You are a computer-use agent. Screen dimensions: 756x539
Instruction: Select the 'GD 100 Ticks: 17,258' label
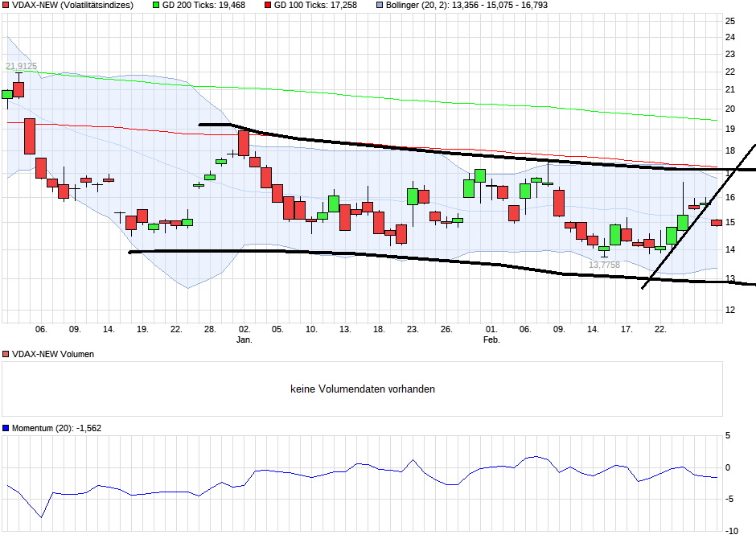(315, 6)
